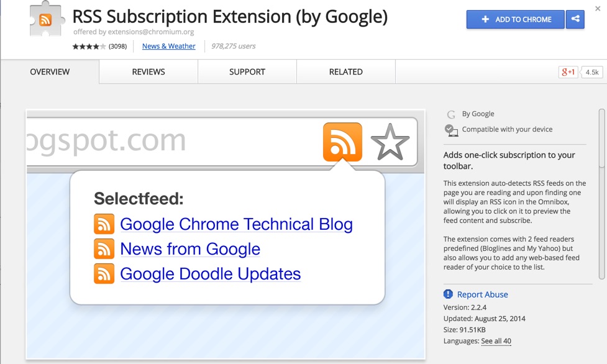
Task: Switch to the Reviews tab
Action: 148,71
